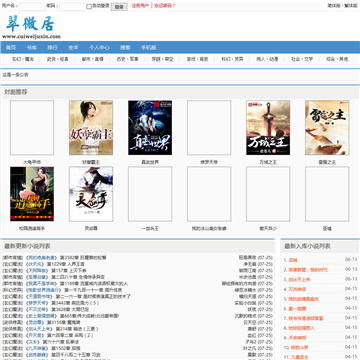360x360 pixels.
Task: Open the 雷霆之主 cover thumbnail
Action: coord(327,128)
